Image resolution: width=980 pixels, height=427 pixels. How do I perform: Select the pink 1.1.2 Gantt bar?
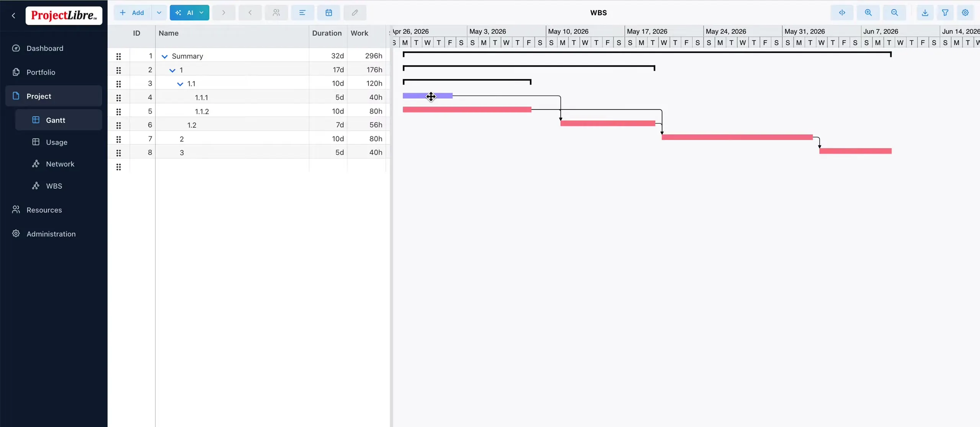[x=467, y=109]
